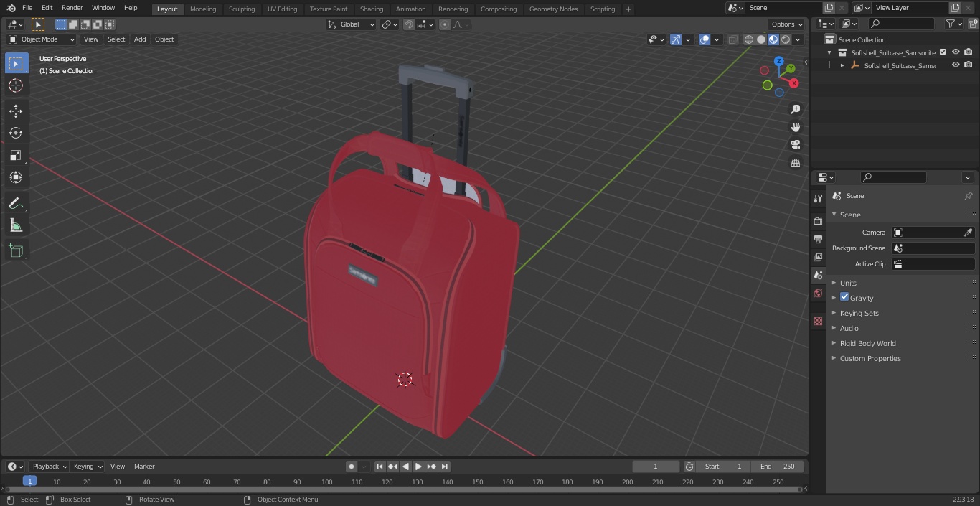The height and width of the screenshot is (506, 980).
Task: Hide the Softshell_Suitcase_Samsonite collection in viewport
Action: point(956,52)
